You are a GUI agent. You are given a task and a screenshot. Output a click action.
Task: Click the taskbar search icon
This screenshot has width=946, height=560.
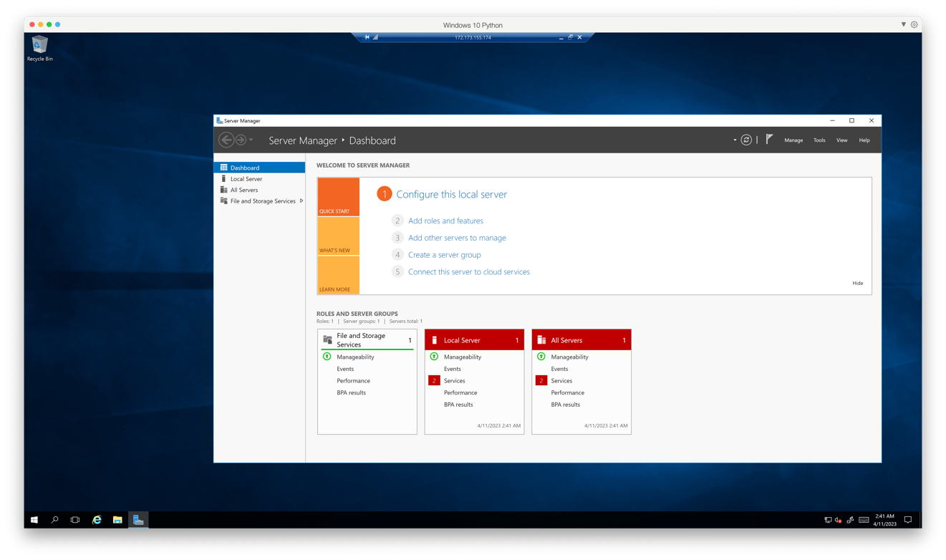(x=54, y=520)
